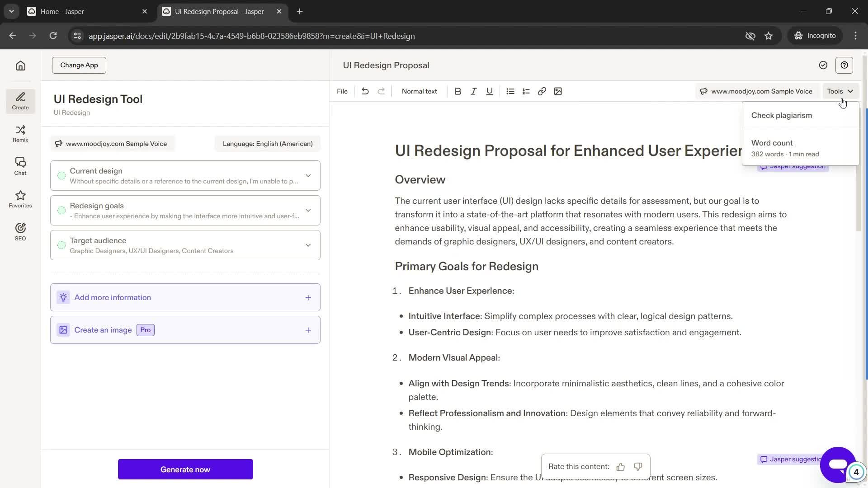868x488 pixels.
Task: Click the italic formatting icon
Action: 474,91
